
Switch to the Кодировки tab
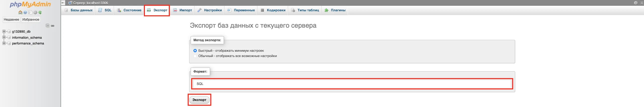coord(273,10)
